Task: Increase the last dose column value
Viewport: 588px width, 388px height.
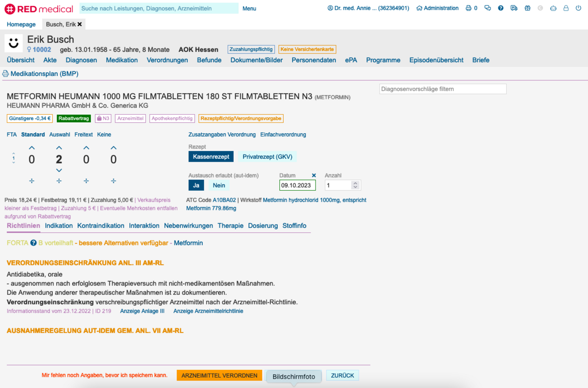Action: (x=114, y=147)
